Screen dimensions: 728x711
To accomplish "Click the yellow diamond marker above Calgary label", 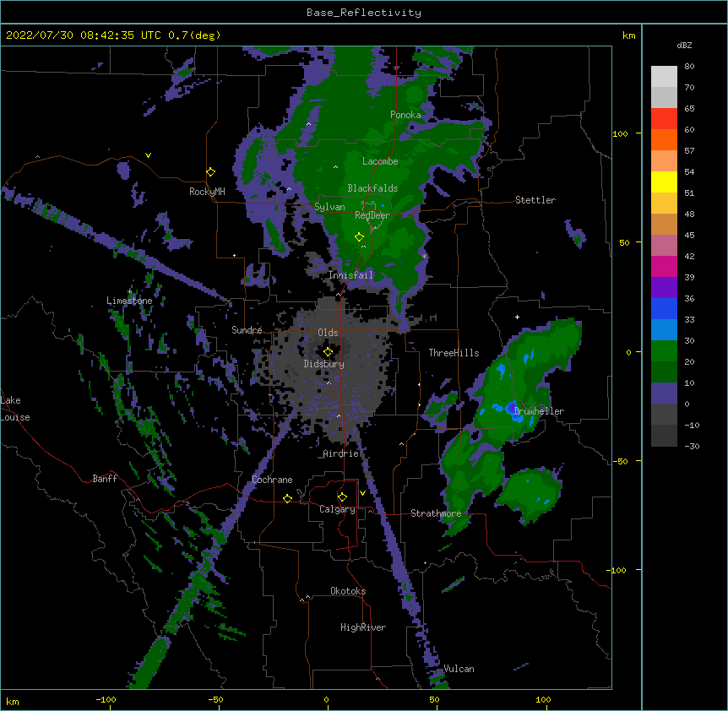I will coord(342,497).
